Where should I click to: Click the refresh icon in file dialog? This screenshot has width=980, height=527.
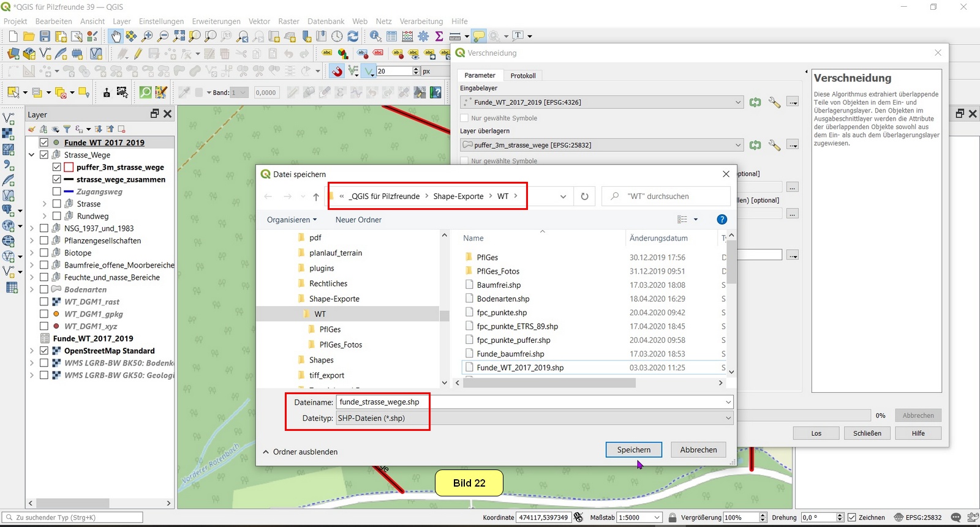(584, 196)
